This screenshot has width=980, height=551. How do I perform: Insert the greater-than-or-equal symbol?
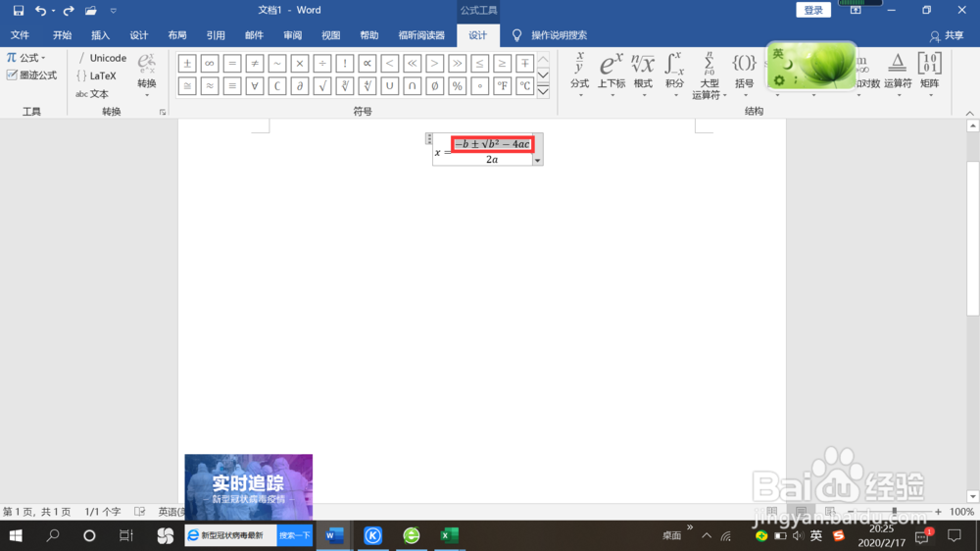coord(502,63)
